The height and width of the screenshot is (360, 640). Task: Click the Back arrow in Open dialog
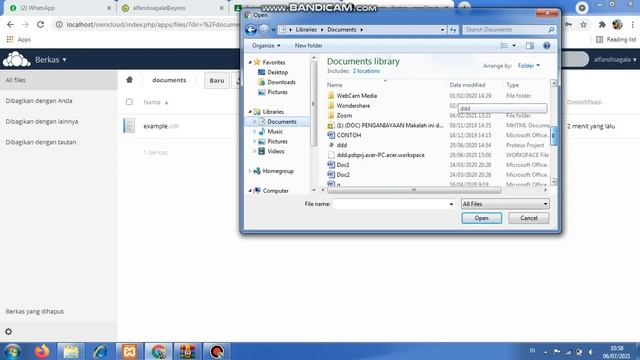251,30
